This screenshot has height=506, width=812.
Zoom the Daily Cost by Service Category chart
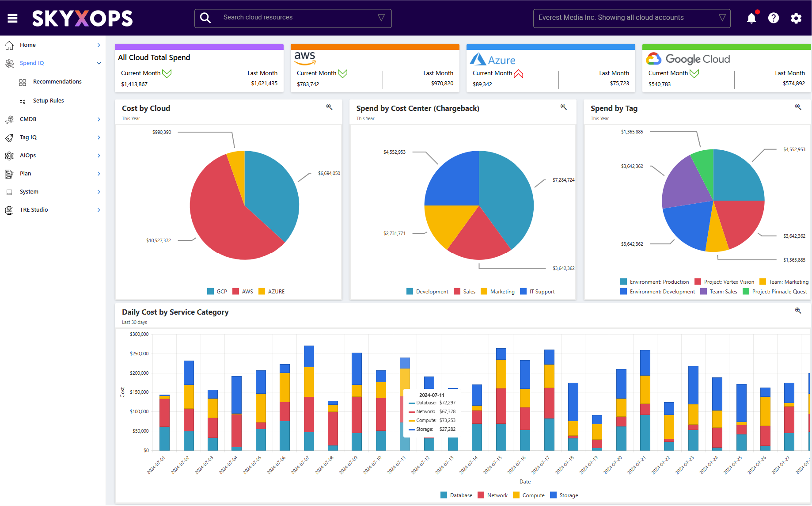(x=798, y=311)
